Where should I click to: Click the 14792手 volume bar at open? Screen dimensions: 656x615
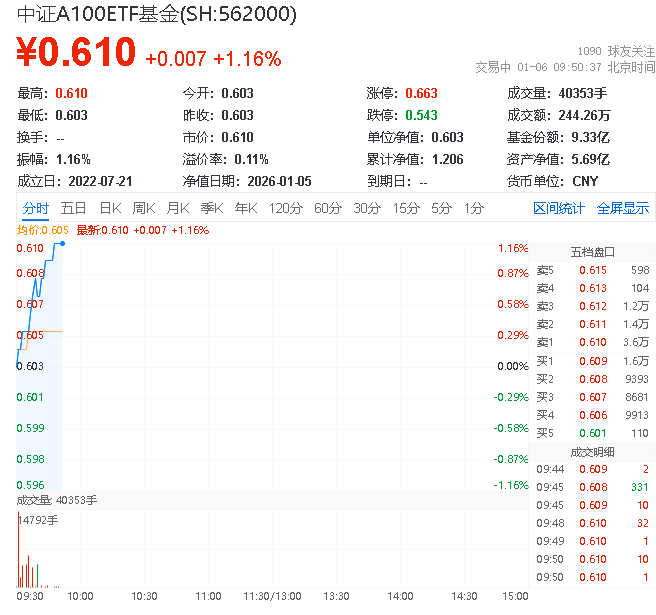pyautogui.click(x=19, y=550)
